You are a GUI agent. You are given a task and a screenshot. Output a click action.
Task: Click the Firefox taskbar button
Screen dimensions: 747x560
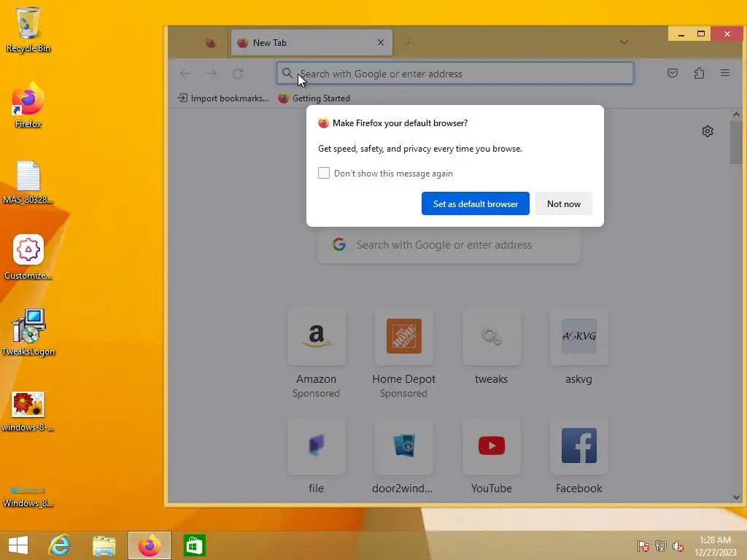coord(149,545)
